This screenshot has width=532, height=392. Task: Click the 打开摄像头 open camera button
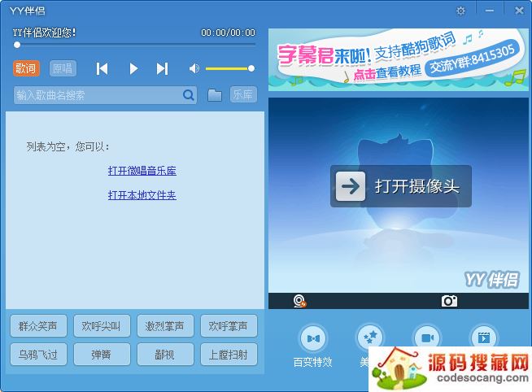401,186
